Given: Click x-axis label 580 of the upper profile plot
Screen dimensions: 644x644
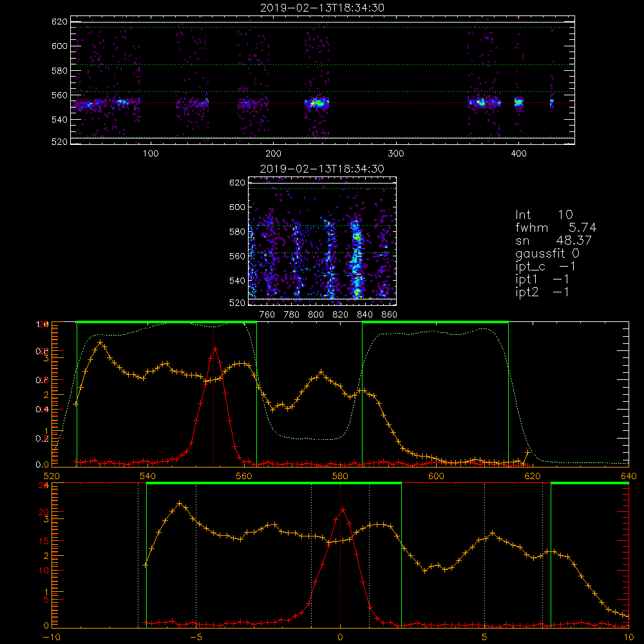Looking at the screenshot, I should [340, 476].
